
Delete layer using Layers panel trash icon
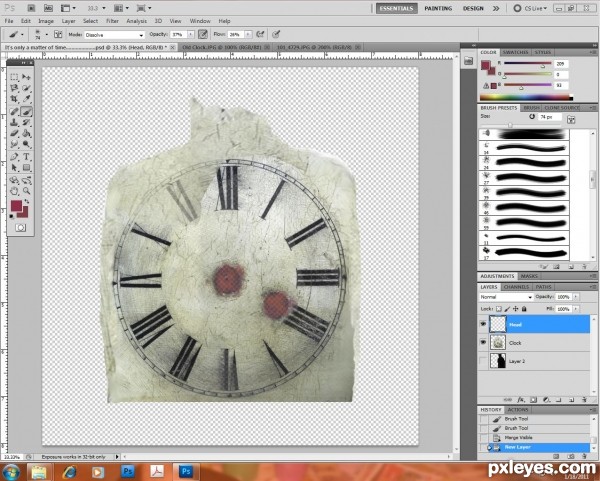[584, 400]
